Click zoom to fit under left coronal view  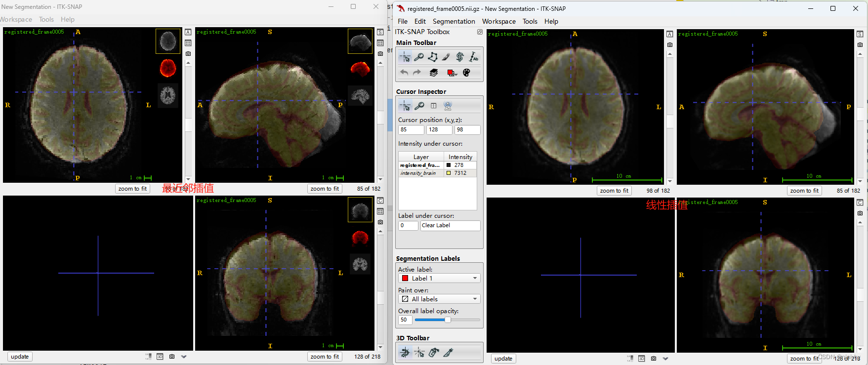pyautogui.click(x=325, y=357)
